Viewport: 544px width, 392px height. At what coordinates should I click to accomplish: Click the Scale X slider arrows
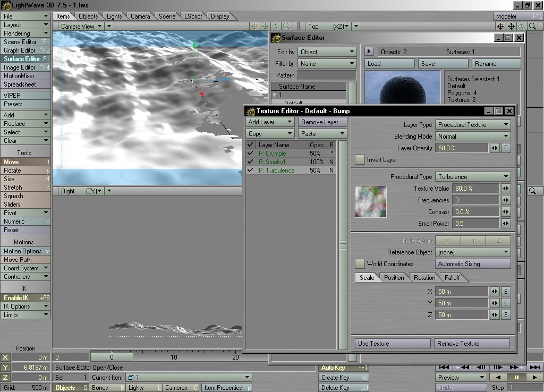(x=495, y=292)
